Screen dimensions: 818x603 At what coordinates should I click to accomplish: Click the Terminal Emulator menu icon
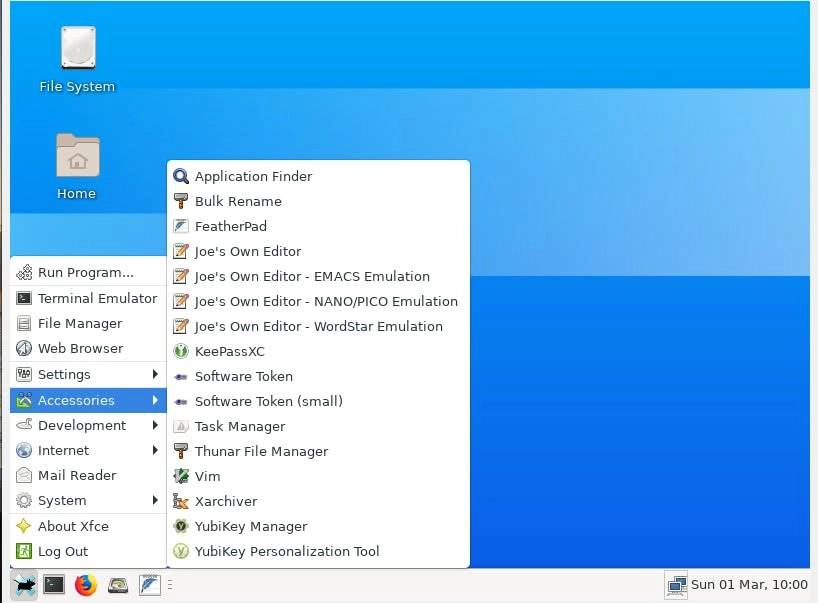click(24, 298)
